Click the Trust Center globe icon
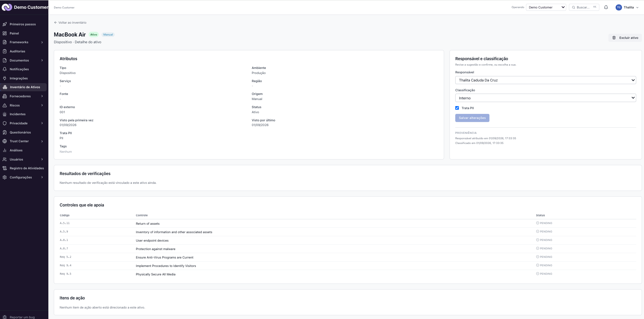 tap(5, 141)
